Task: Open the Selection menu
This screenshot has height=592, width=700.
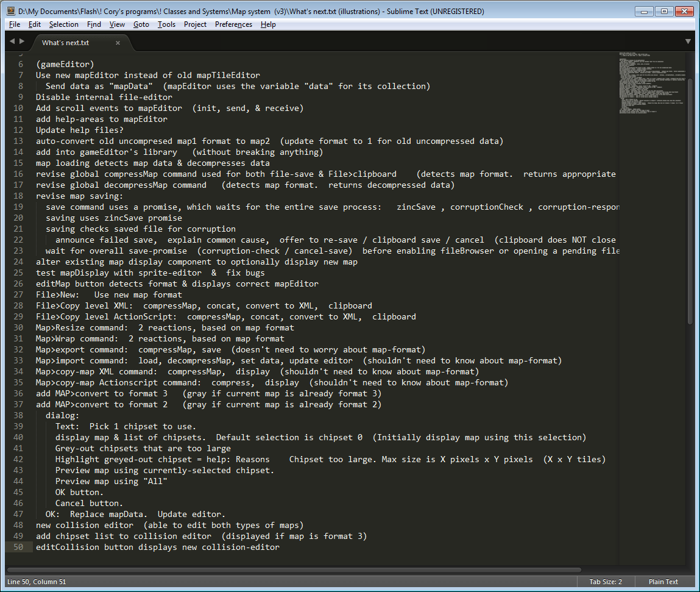Action: point(63,24)
